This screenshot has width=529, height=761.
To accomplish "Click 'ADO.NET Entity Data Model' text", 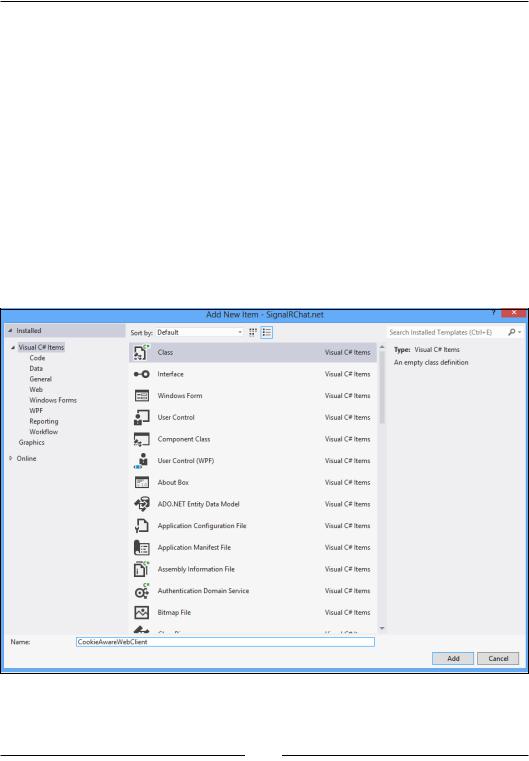I will tap(198, 504).
